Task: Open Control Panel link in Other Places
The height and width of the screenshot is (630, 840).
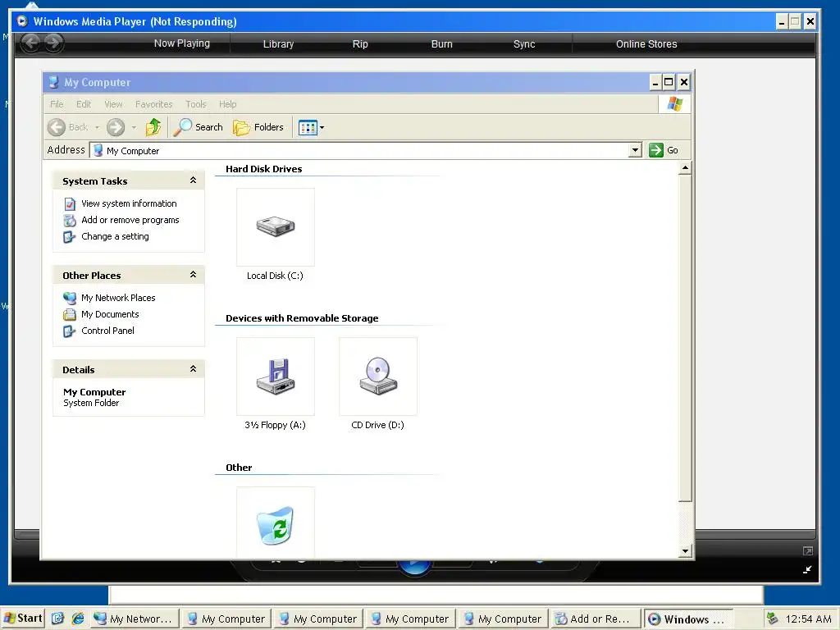Action: (107, 331)
